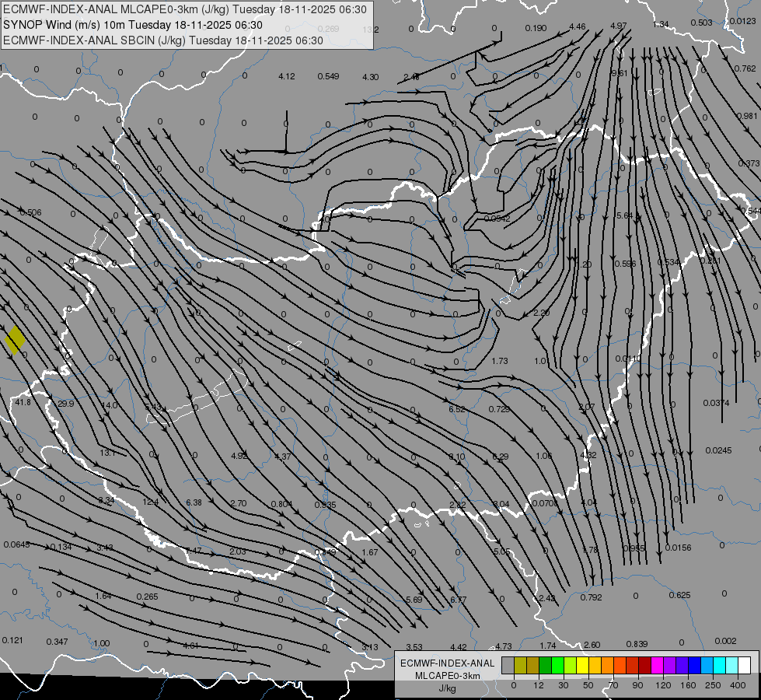Click the dark red legend swatch
Image resolution: width=761 pixels, height=700 pixels.
[645, 665]
